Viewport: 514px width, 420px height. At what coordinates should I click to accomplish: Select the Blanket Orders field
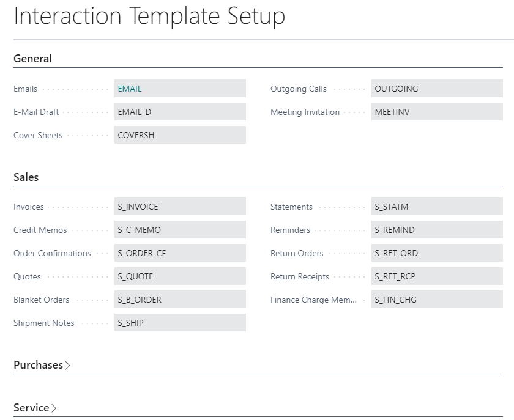click(180, 300)
